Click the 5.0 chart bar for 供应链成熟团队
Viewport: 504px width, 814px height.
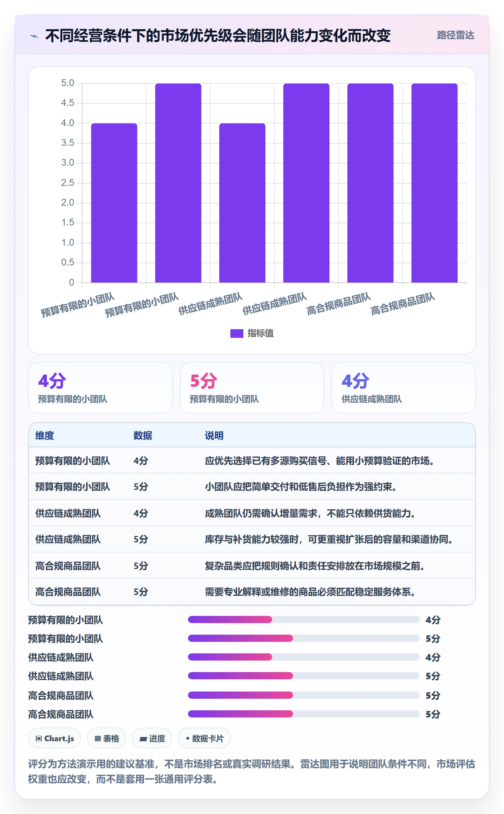(x=306, y=183)
